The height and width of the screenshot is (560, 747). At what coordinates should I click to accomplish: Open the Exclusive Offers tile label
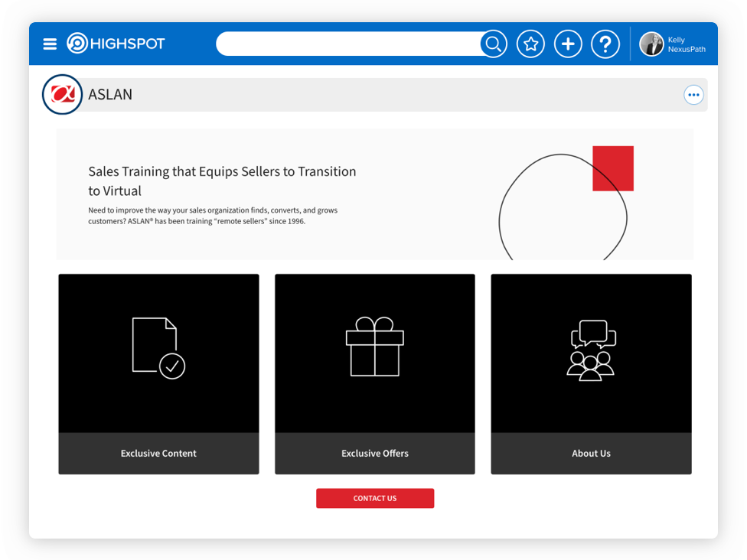[375, 454]
